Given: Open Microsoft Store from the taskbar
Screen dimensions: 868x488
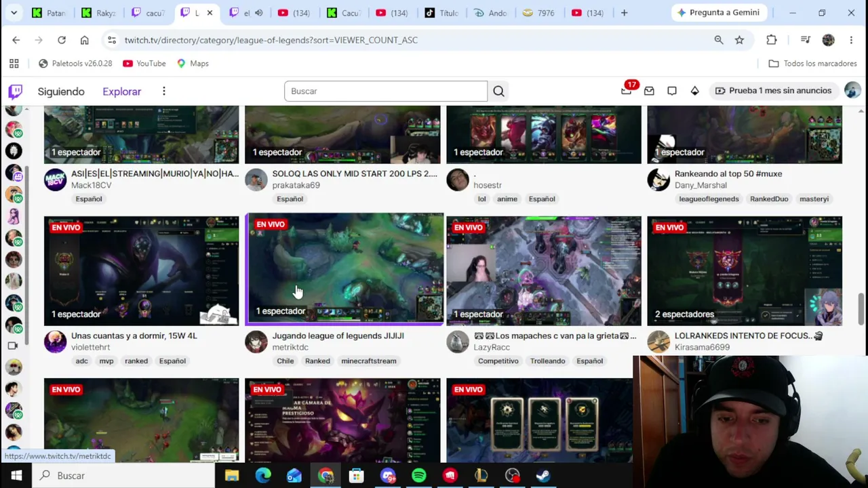Looking at the screenshot, I should [x=357, y=476].
